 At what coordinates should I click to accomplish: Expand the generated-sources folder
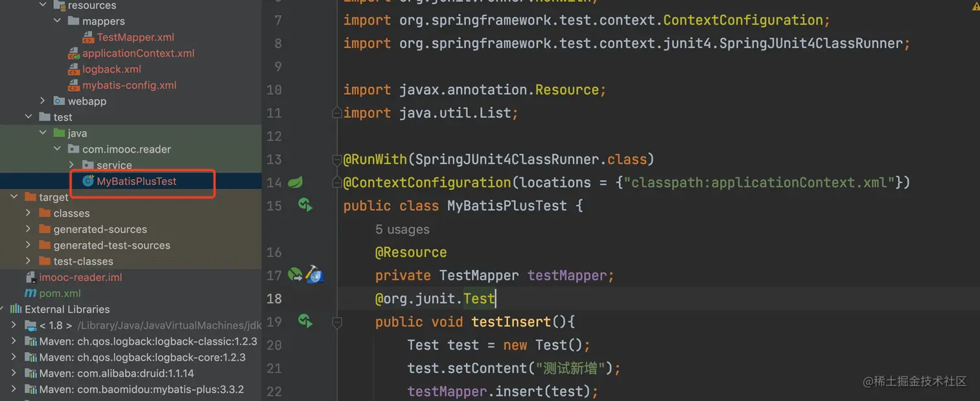coord(29,229)
